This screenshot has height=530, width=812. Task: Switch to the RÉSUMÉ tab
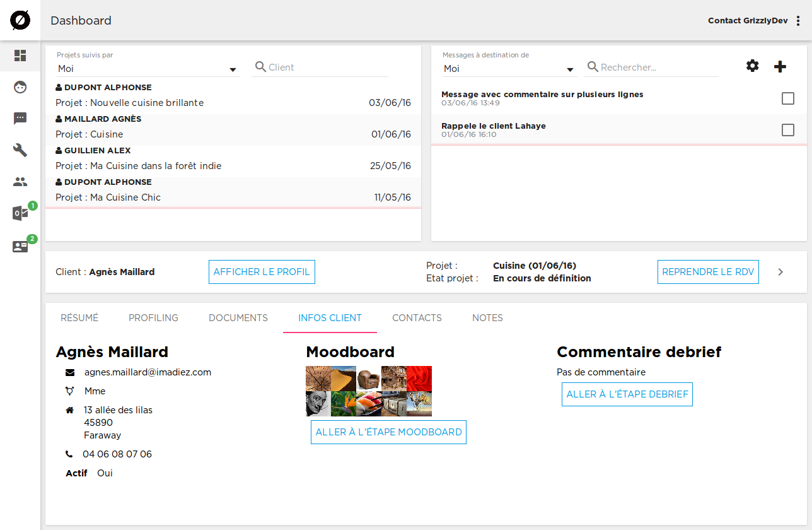(79, 318)
